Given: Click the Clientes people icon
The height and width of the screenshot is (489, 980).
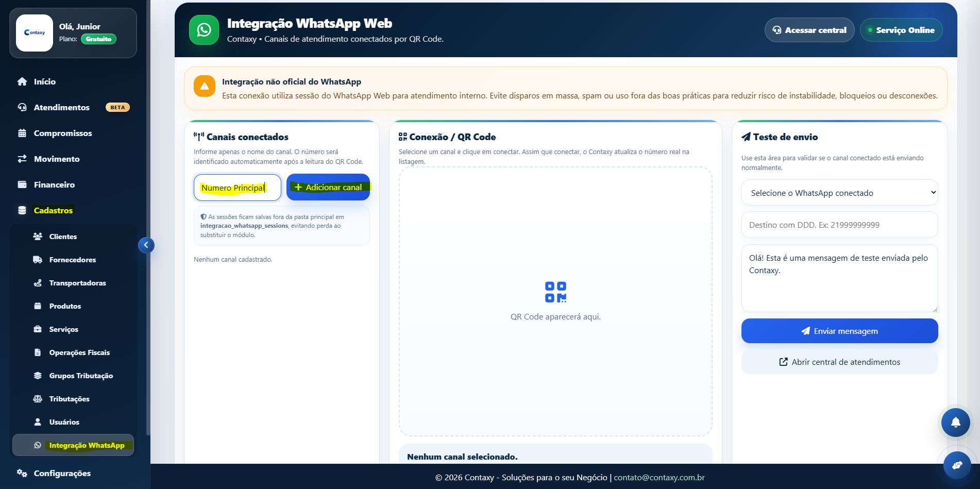Looking at the screenshot, I should pyautogui.click(x=38, y=237).
